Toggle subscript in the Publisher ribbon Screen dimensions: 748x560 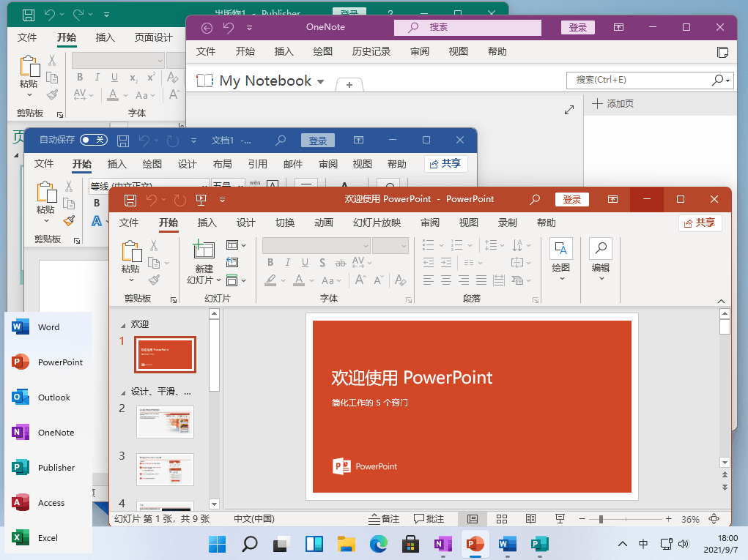click(133, 78)
